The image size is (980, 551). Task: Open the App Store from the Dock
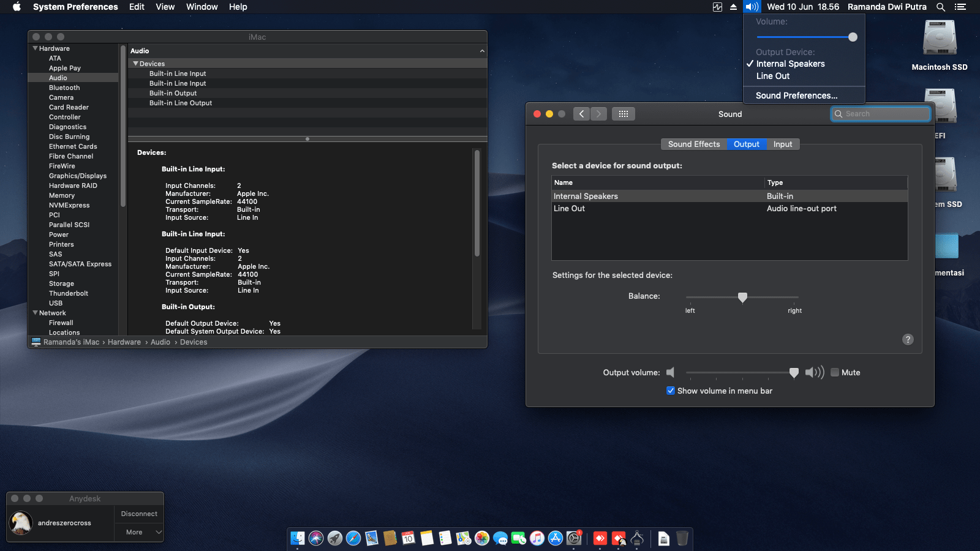[556, 538]
